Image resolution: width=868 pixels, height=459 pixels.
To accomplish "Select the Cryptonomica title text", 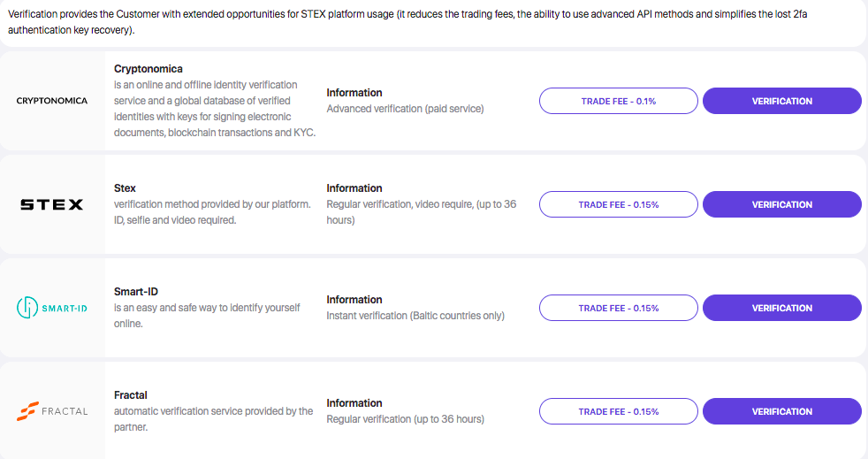I will [148, 69].
